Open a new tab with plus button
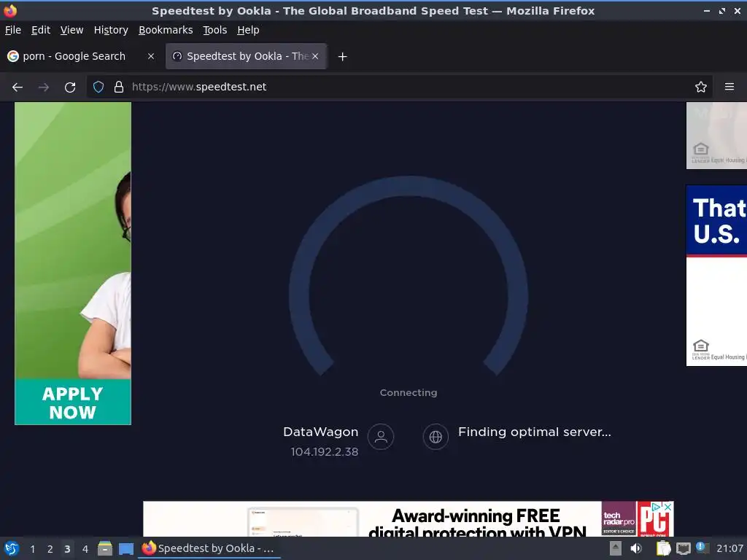The height and width of the screenshot is (560, 747). pyautogui.click(x=342, y=57)
